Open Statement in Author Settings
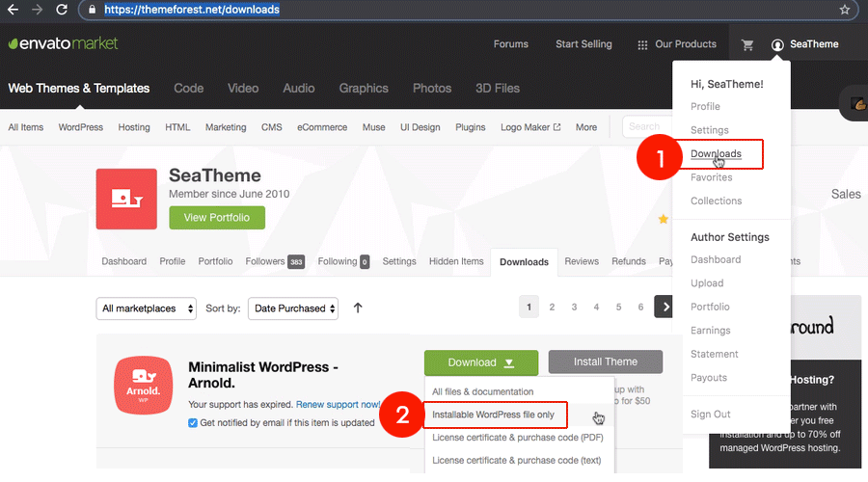 (x=715, y=354)
